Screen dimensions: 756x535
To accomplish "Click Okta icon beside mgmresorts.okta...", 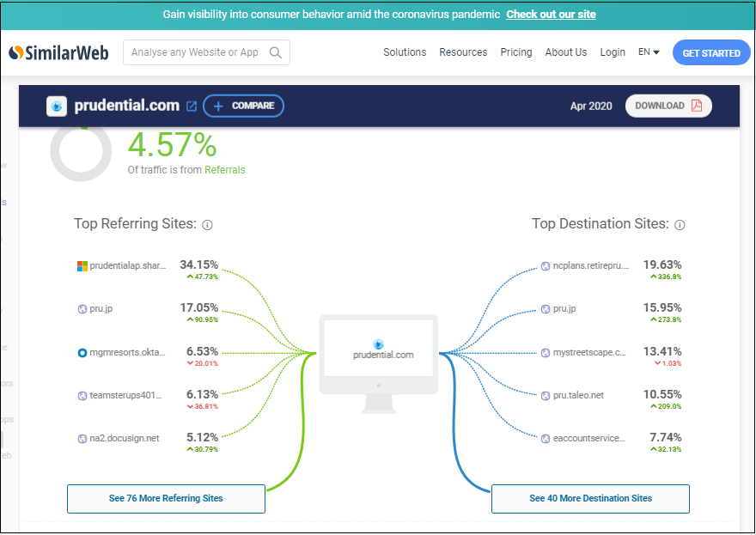I will (82, 353).
